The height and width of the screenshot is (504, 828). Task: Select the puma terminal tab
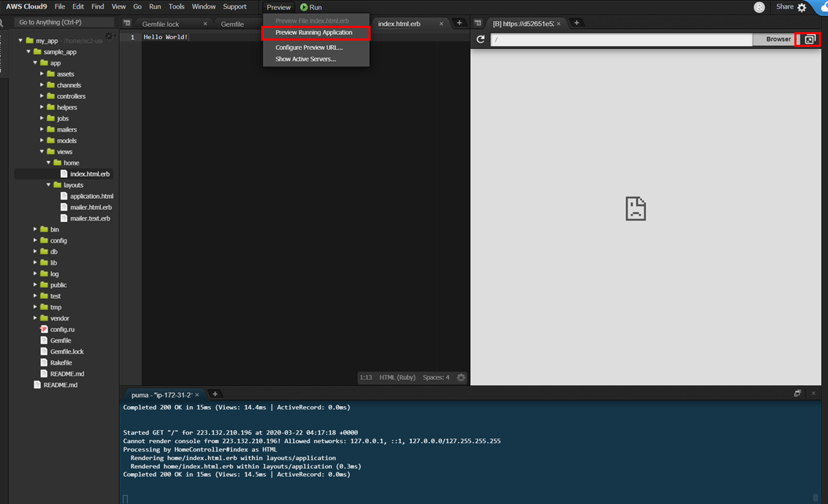[162, 395]
